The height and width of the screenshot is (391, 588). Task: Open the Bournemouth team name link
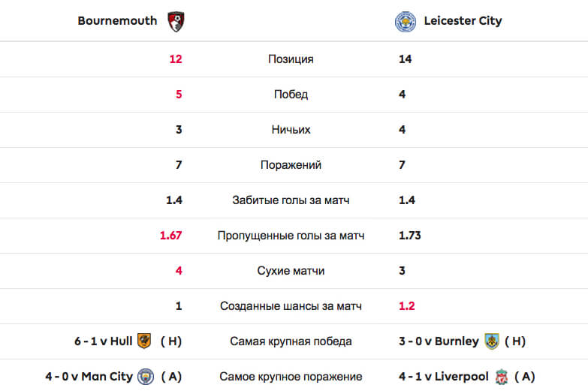click(117, 20)
